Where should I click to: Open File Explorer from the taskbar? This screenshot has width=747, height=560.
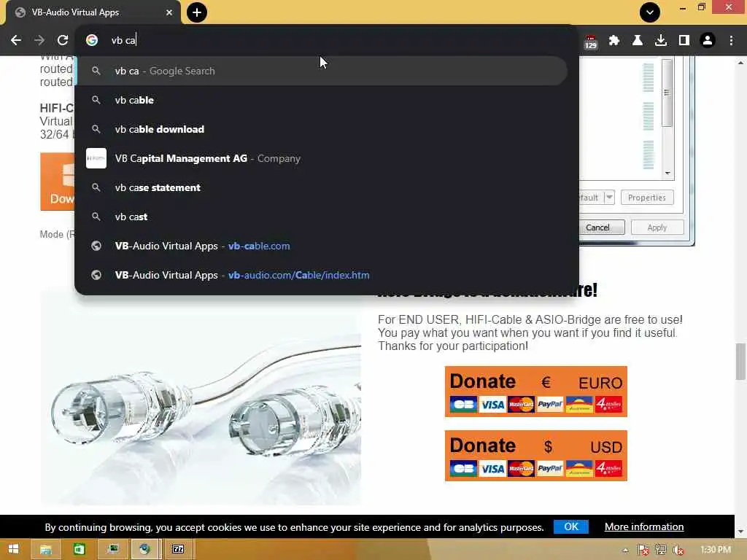[x=46, y=550]
